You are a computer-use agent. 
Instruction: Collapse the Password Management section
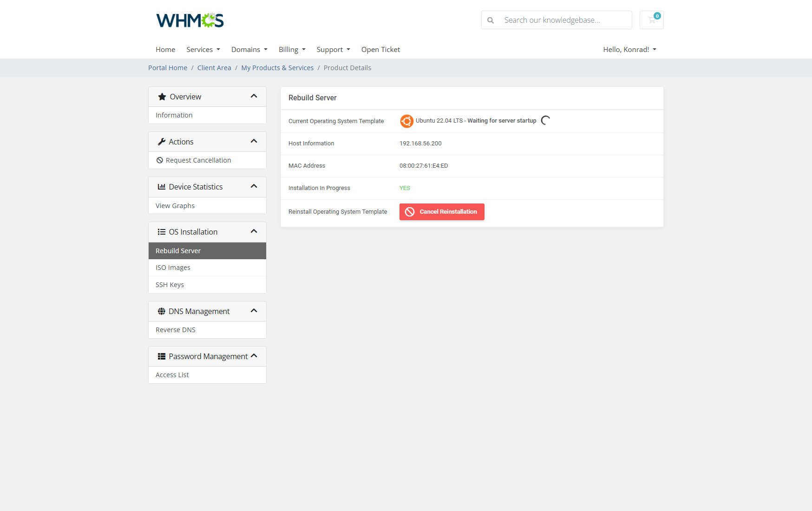(254, 355)
